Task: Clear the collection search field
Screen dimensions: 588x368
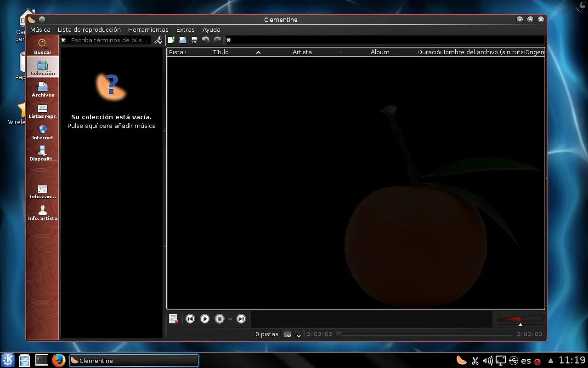Action: pos(63,40)
